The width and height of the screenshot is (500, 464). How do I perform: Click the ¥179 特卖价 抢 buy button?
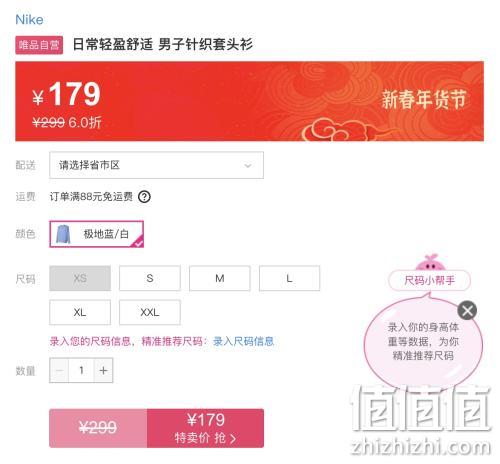click(205, 428)
